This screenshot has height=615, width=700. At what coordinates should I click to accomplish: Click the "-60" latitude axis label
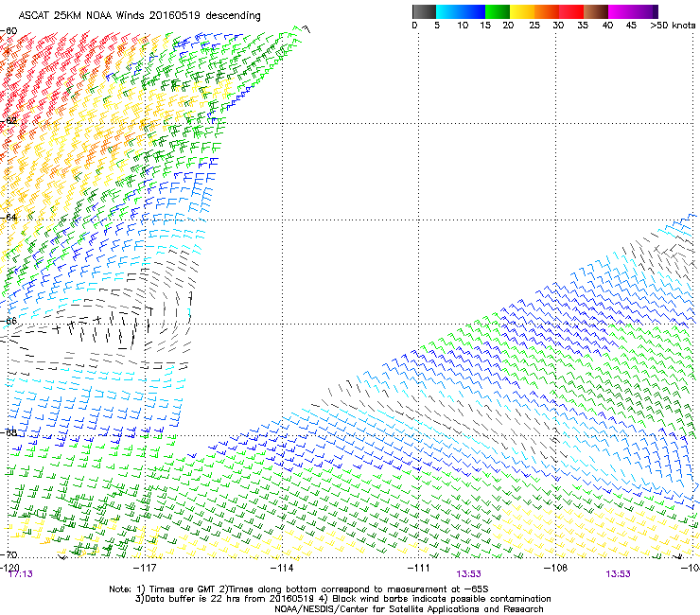pyautogui.click(x=9, y=31)
